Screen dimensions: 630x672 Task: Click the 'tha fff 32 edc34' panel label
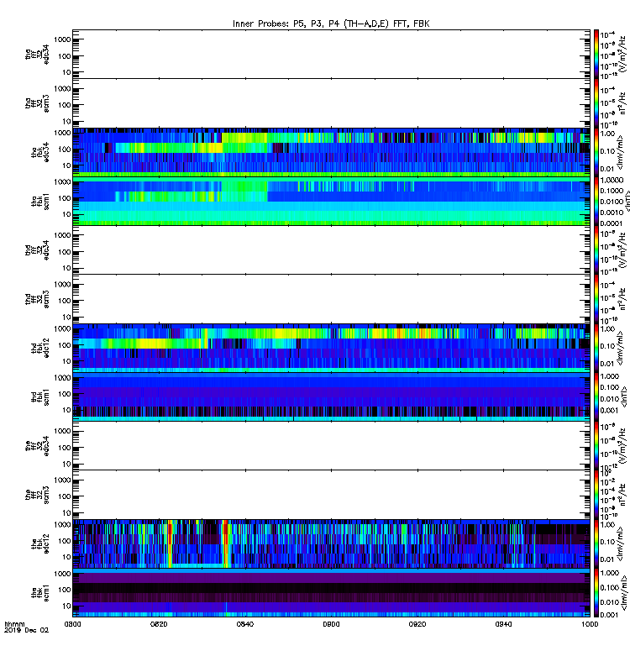coord(37,55)
